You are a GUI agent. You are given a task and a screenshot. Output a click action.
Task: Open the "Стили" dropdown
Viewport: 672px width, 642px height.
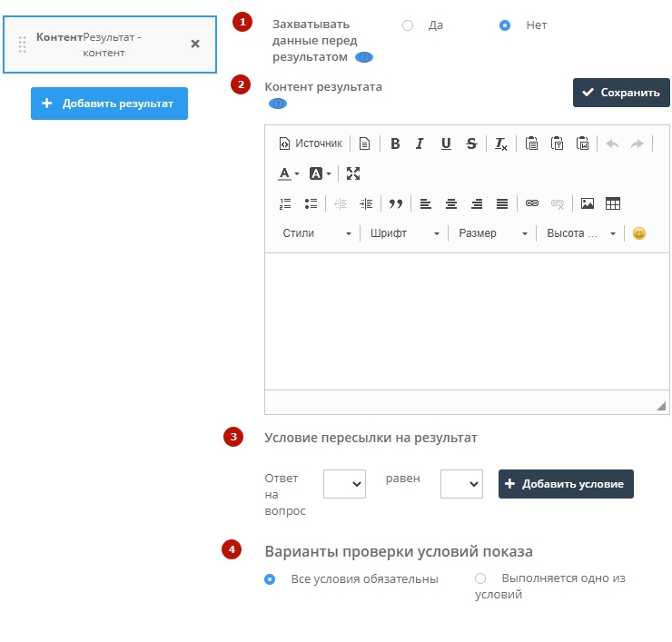316,233
